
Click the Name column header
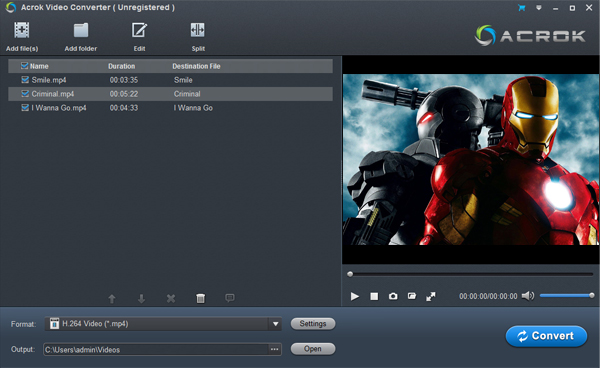click(x=39, y=66)
